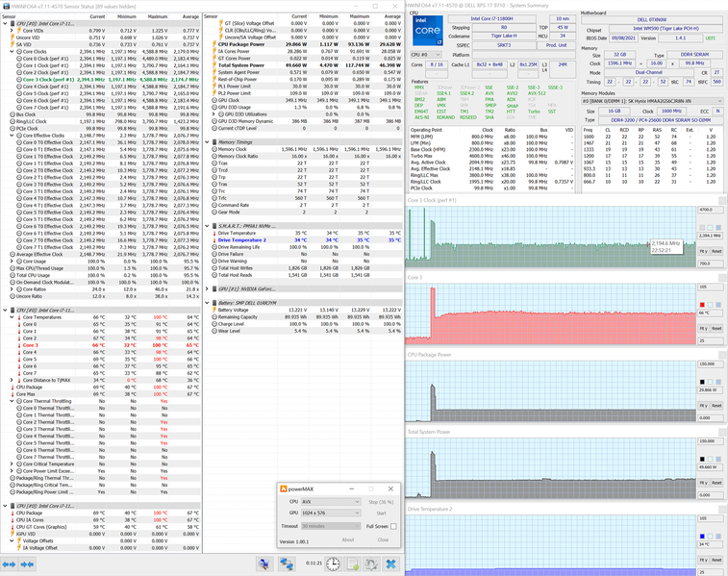This screenshot has height=576, width=728.
Task: Expand the GPU [#1]: NVIDIA GeForce section
Action: [x=208, y=289]
